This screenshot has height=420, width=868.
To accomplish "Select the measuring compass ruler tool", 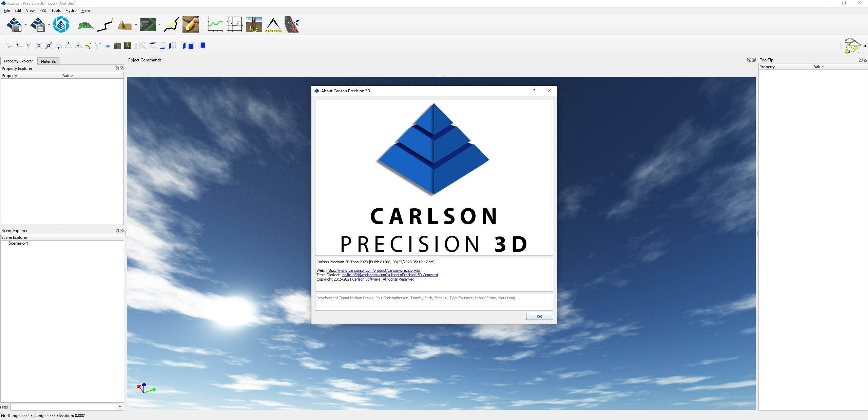I will [273, 24].
